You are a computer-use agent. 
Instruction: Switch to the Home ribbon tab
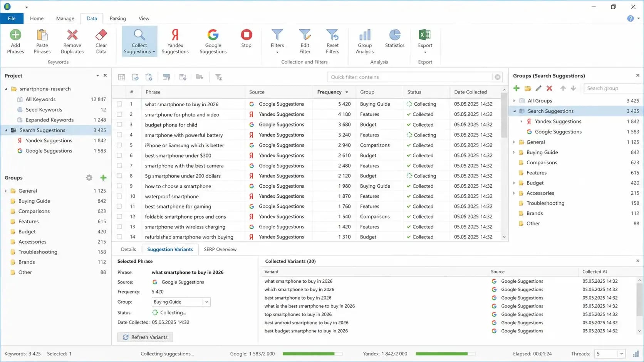(x=37, y=18)
